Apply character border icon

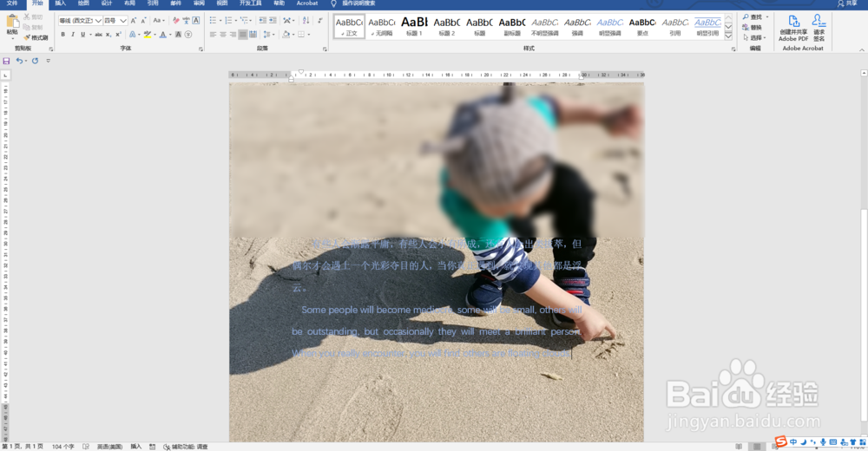point(196,21)
